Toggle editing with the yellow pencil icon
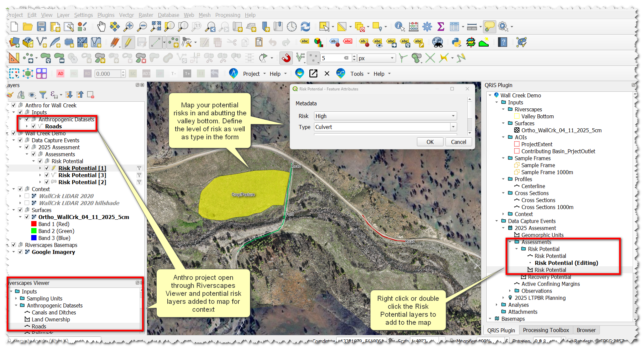 point(128,42)
